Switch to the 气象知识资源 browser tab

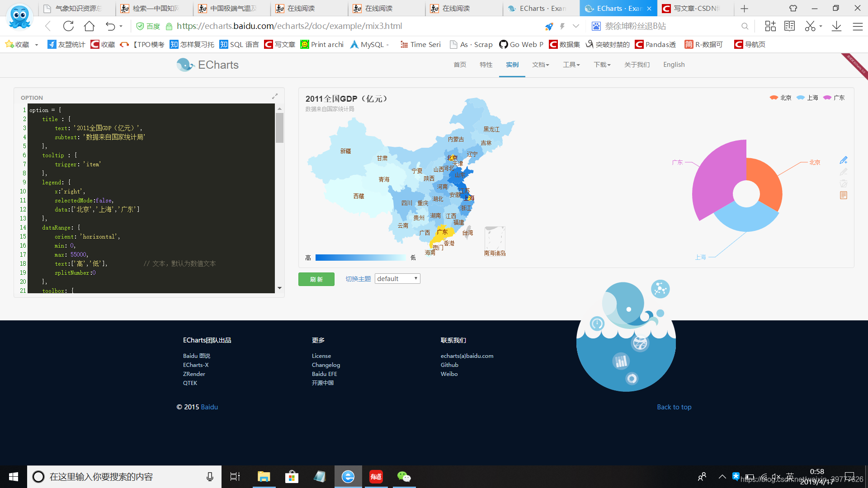click(x=77, y=8)
